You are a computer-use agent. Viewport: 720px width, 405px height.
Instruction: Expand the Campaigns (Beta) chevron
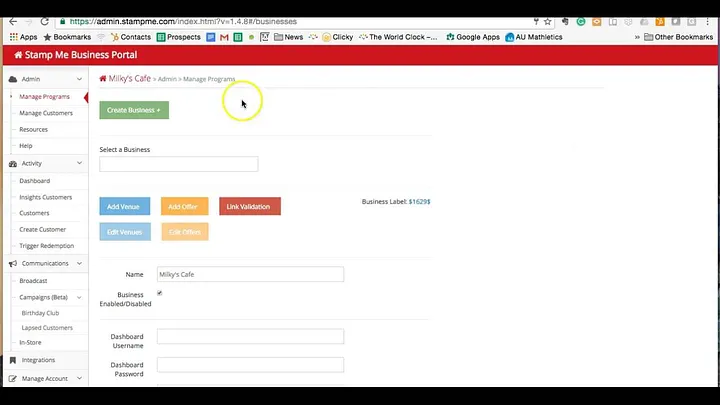(79, 297)
